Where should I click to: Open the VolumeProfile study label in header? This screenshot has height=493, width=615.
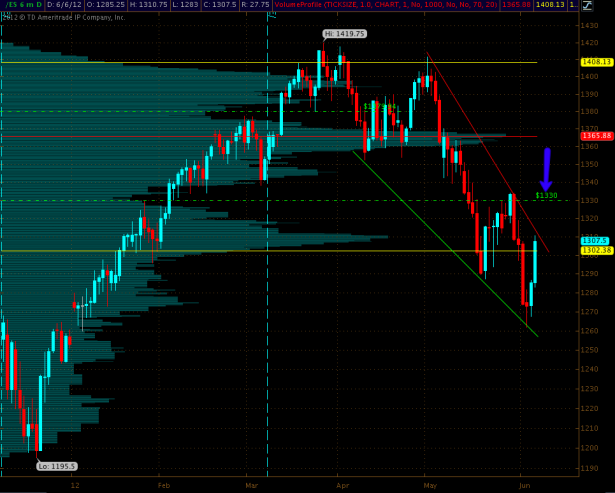pyautogui.click(x=386, y=5)
